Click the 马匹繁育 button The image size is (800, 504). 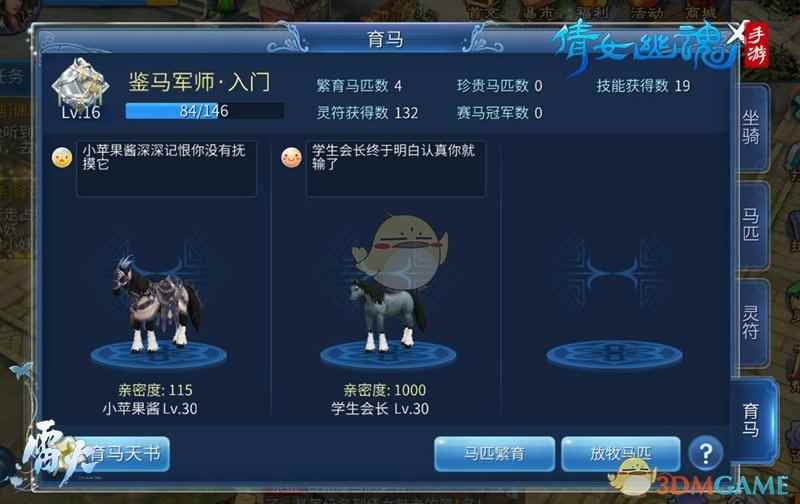[x=494, y=453]
